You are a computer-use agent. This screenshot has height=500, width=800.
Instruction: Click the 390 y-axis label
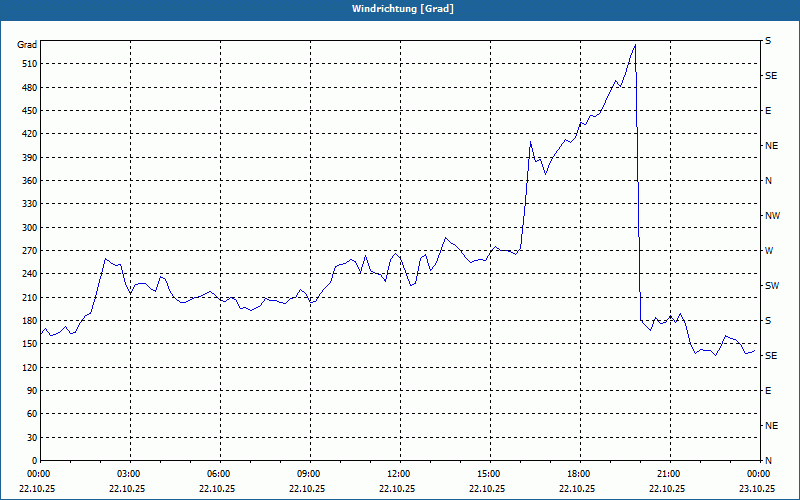tap(29, 158)
